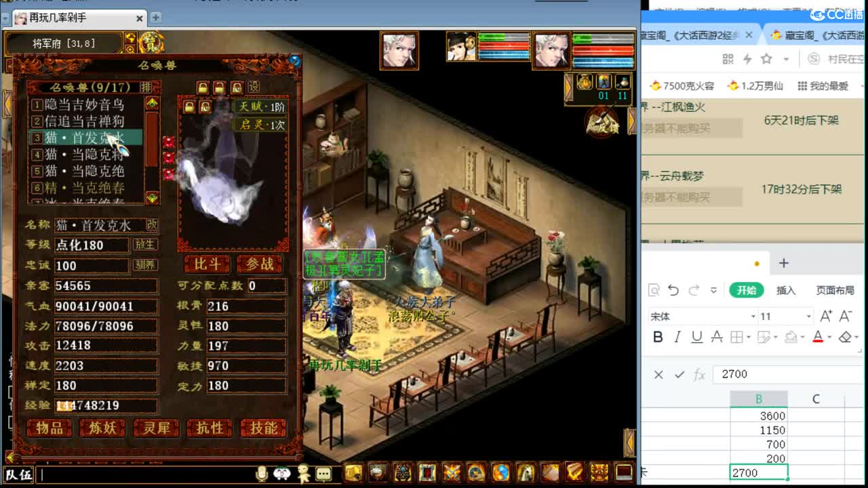This screenshot has height=488, width=868.
Task: Click the cancel X in formula bar
Action: (x=658, y=374)
